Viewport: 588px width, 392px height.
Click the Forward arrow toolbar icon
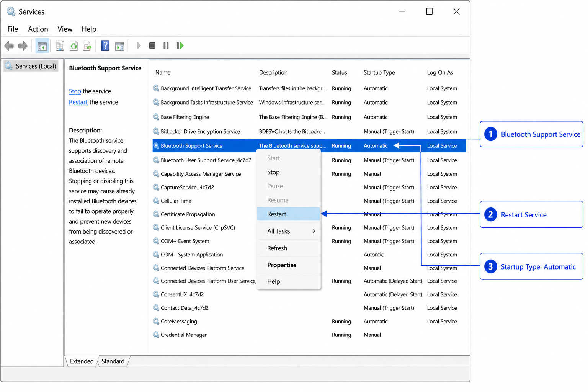[x=23, y=46]
